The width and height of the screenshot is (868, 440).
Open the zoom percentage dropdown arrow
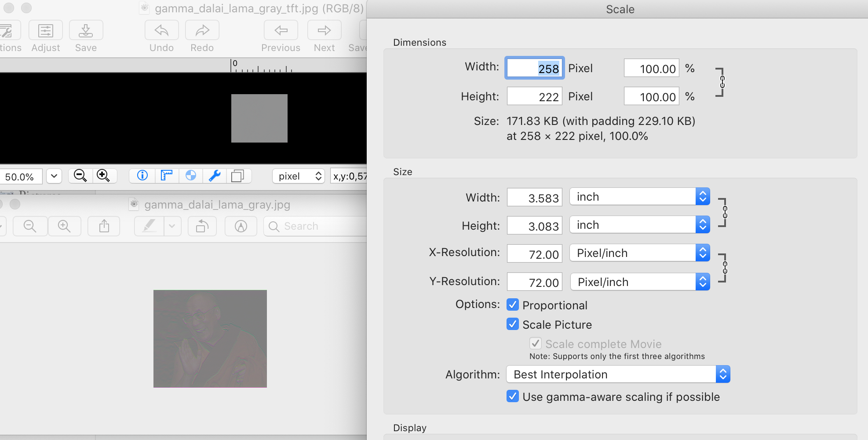coord(54,176)
